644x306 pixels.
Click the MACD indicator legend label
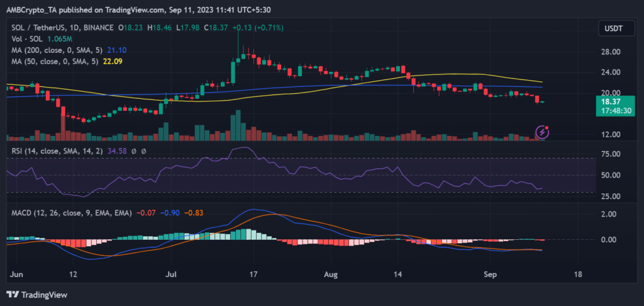(x=65, y=215)
